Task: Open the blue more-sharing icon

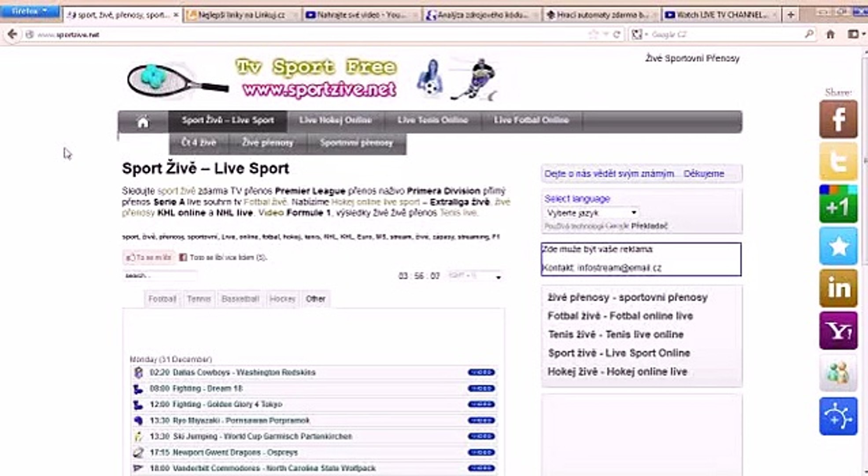Action: 838,416
